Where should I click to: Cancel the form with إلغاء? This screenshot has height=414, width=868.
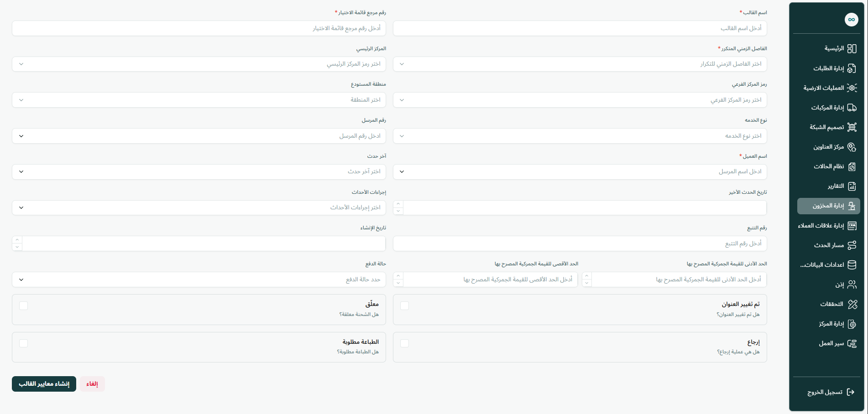92,384
